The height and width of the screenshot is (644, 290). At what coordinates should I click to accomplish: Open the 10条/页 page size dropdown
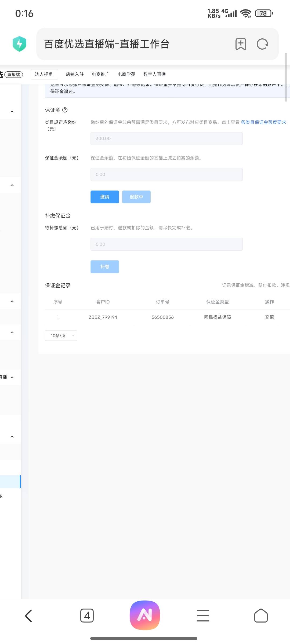[61, 336]
